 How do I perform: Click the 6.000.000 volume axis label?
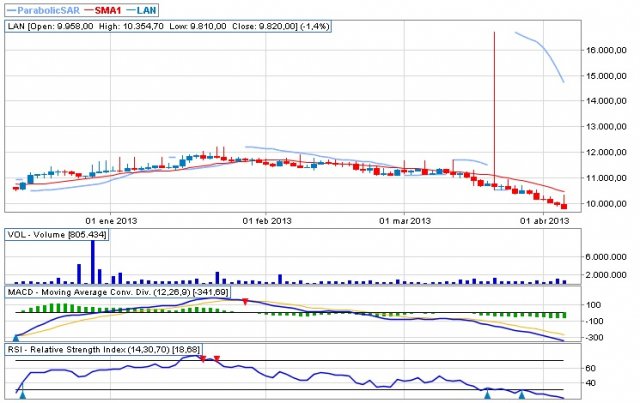point(606,257)
